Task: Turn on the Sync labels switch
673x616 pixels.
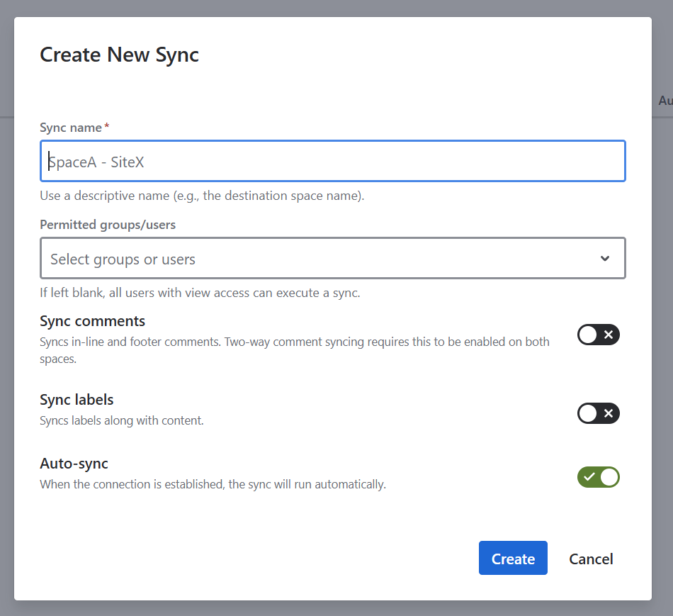Action: tap(598, 413)
